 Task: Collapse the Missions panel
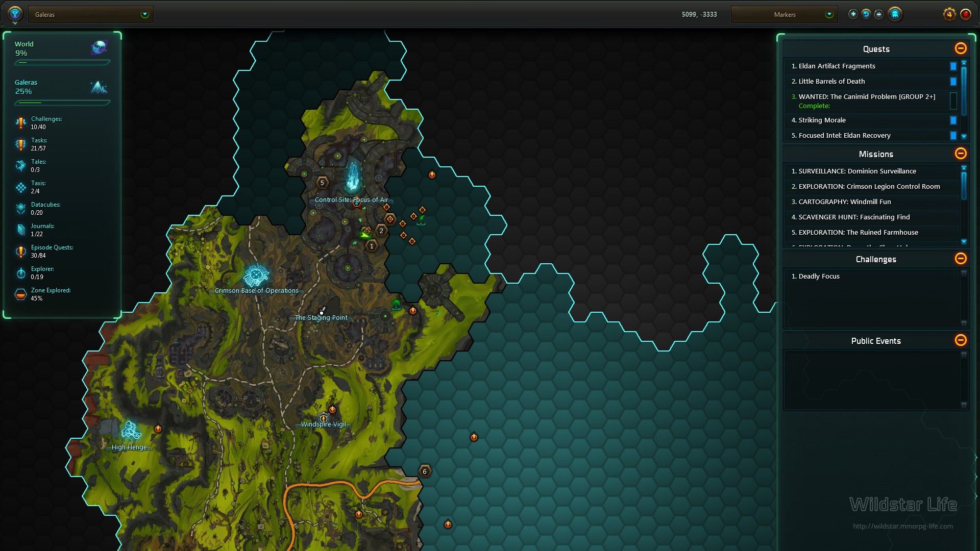pos(961,154)
